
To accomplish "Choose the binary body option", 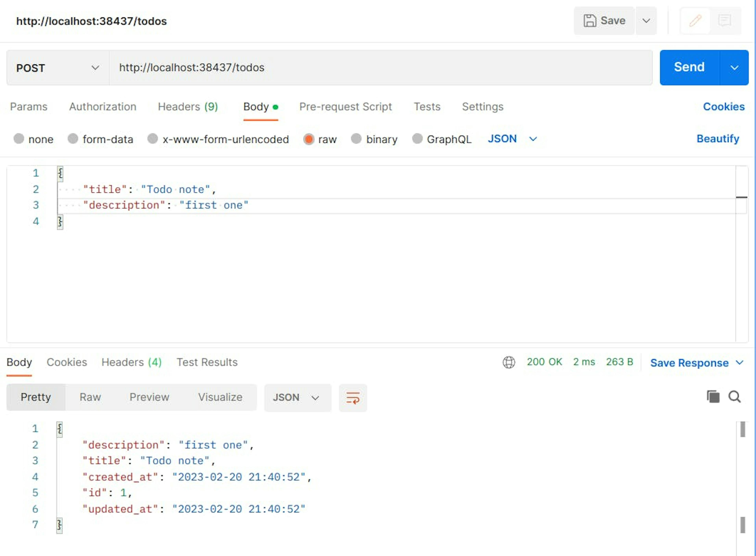I will click(x=356, y=139).
